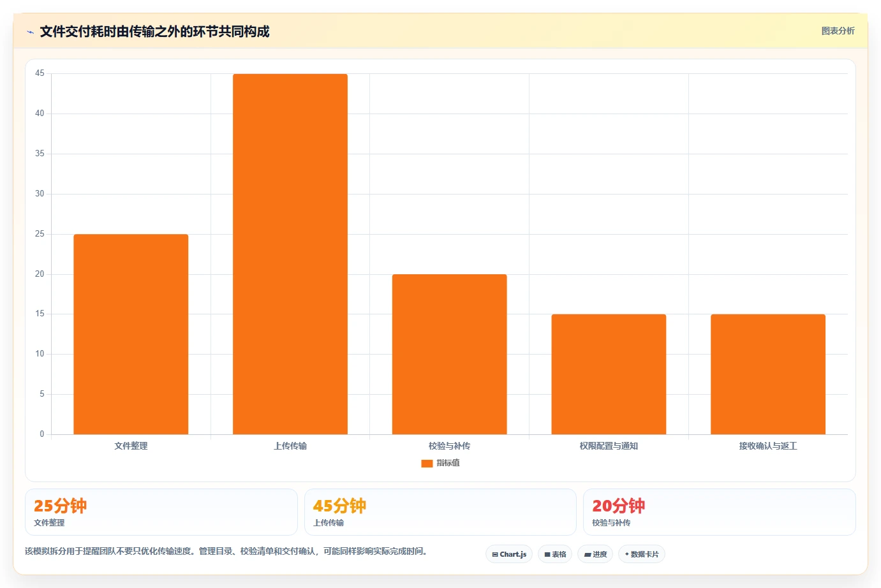Click the 45分钟 value in the card

339,506
